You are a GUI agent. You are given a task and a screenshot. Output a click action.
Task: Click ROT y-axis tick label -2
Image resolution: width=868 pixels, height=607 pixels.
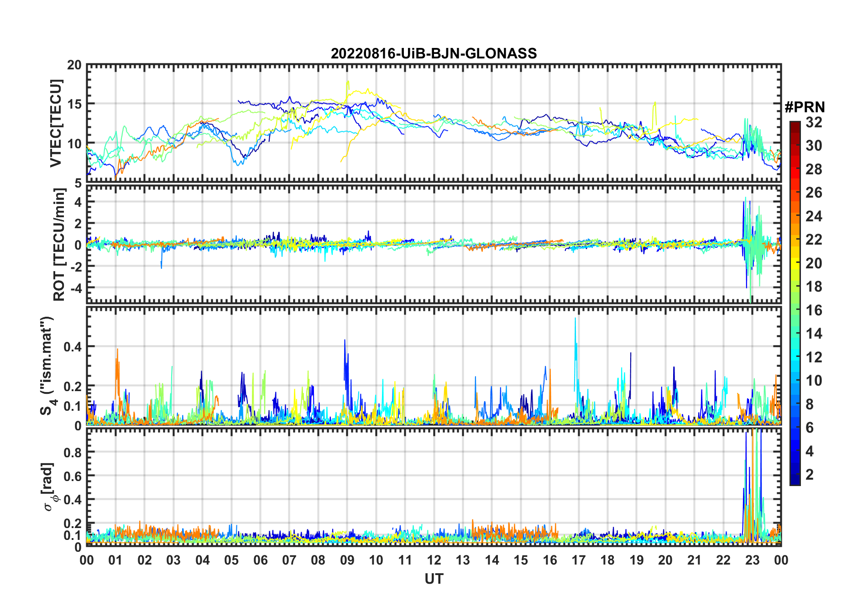[x=76, y=267]
